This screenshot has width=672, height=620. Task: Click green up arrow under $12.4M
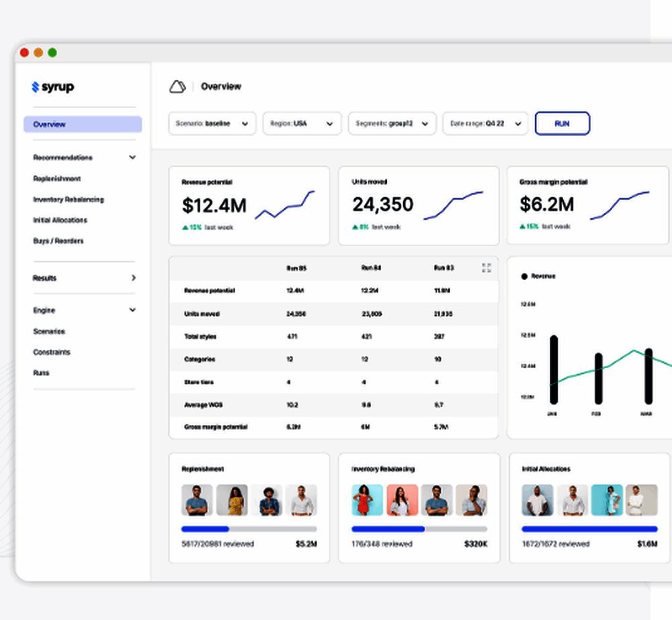coord(185,228)
